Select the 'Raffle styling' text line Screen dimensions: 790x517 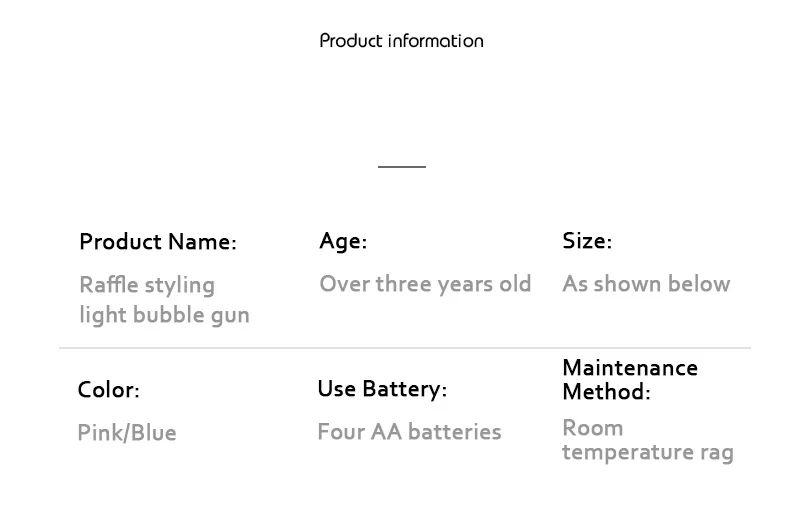click(x=147, y=285)
